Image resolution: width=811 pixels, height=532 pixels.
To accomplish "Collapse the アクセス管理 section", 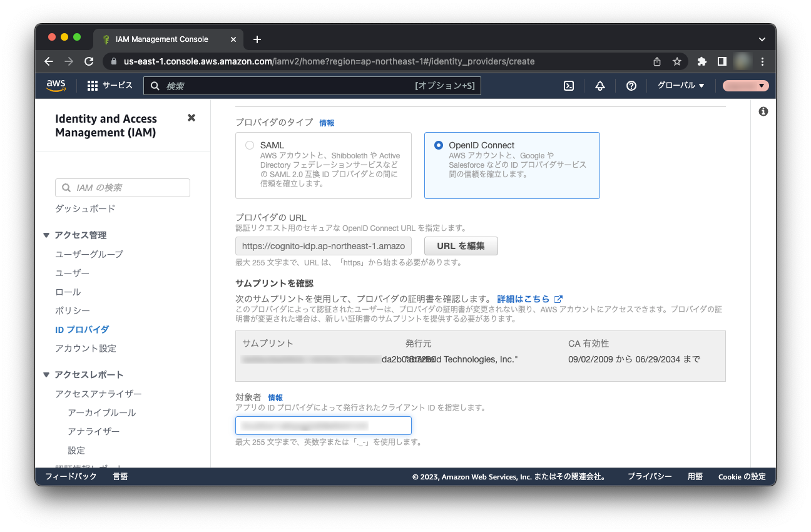I will 46,235.
